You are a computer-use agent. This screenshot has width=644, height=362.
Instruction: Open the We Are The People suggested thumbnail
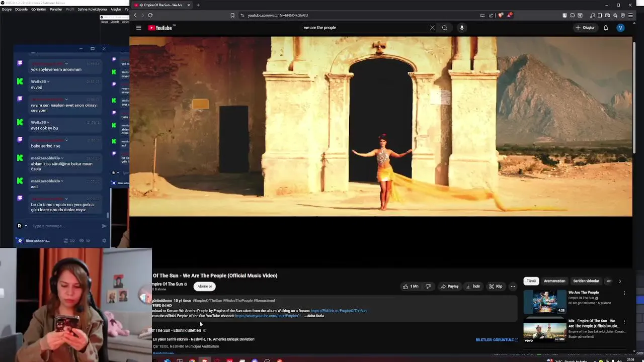pos(545,302)
